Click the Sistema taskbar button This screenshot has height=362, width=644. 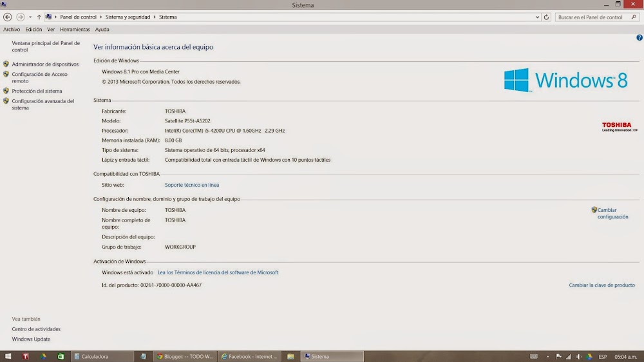[332, 356]
